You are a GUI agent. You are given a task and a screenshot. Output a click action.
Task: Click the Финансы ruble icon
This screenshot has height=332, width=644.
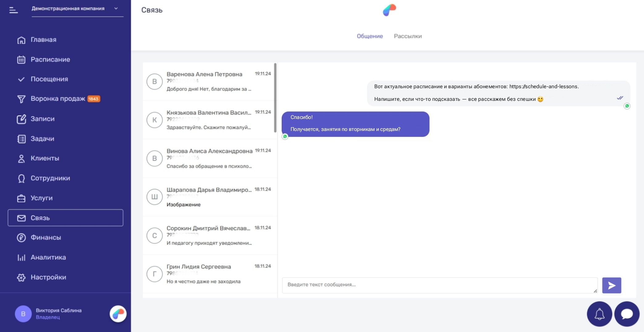point(21,238)
